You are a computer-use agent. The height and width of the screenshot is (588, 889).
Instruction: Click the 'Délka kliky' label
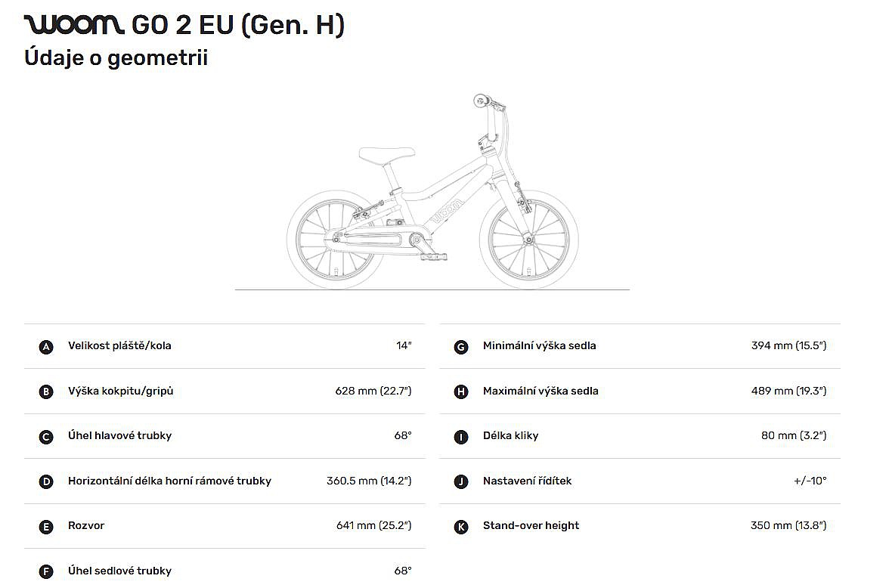[510, 436]
